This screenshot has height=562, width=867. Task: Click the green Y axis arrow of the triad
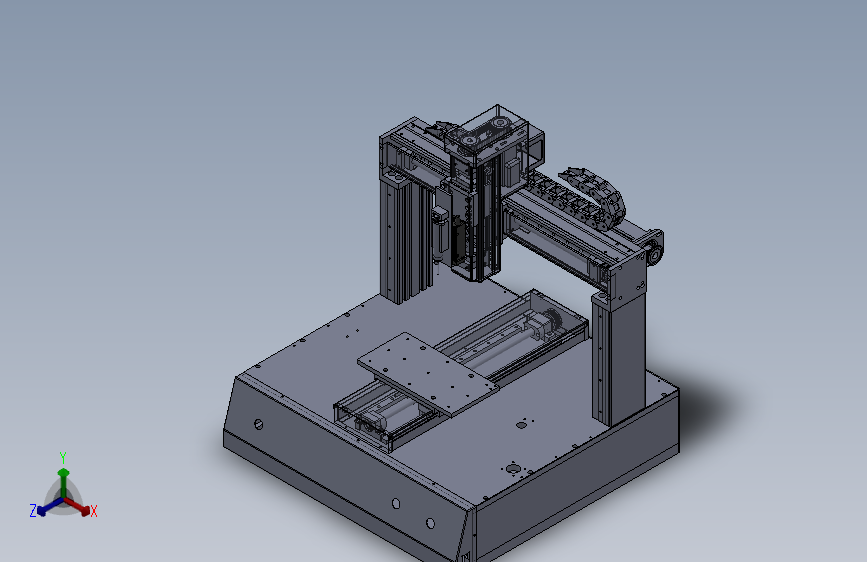(64, 483)
